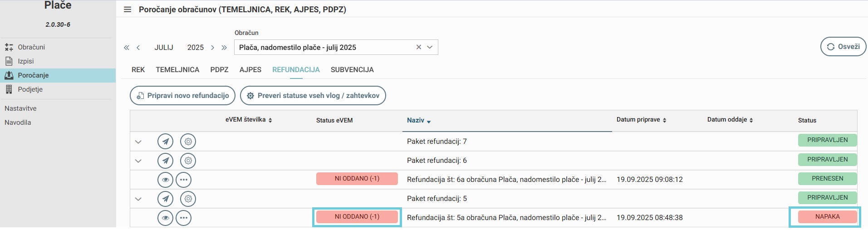The image size is (868, 230).
Task: Collapse the Paket refundacij: 6 row
Action: pyautogui.click(x=138, y=161)
